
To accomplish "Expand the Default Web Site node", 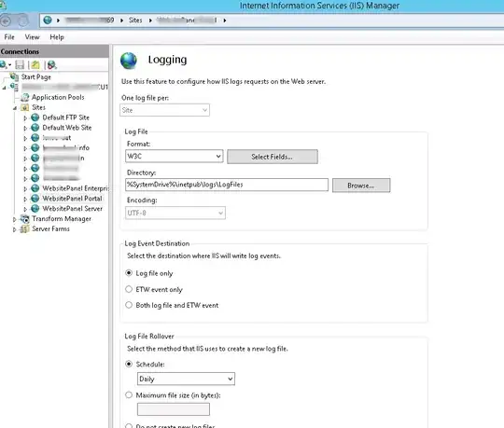I will click(25, 128).
